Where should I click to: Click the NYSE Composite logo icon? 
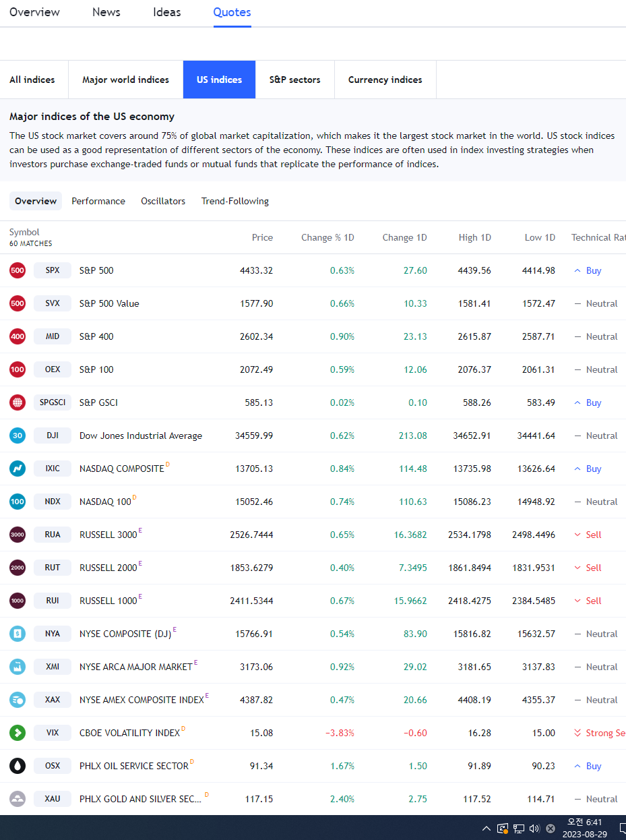click(18, 634)
